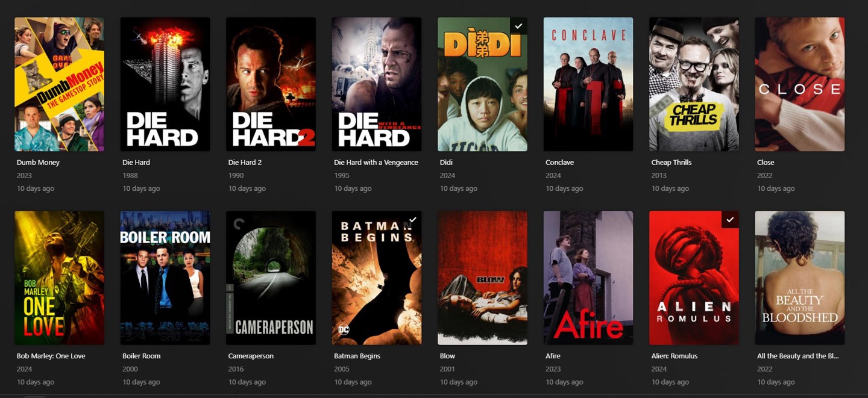The width and height of the screenshot is (868, 398).
Task: Open Die Hard with a Vengeance poster
Action: tap(377, 84)
